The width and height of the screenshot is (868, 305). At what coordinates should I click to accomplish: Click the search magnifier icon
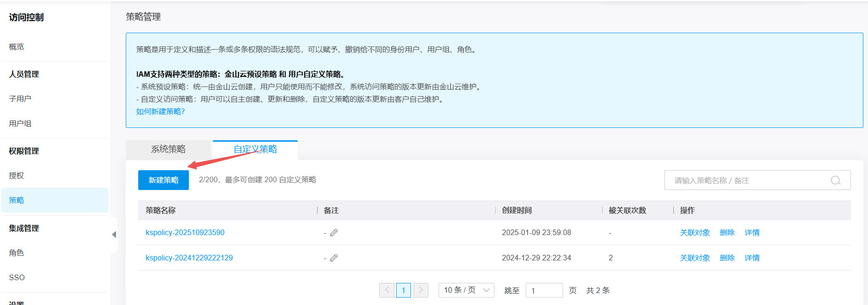tap(835, 180)
